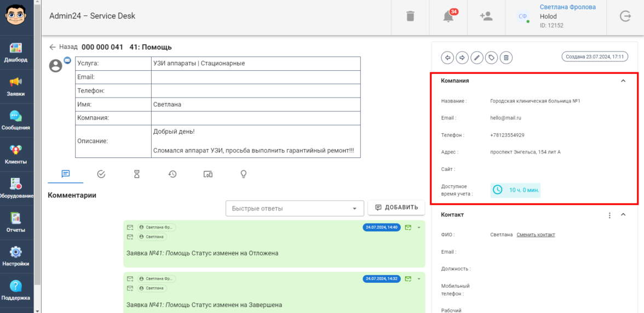This screenshot has height=313, width=644.
Task: Click the pencil edit ticket icon
Action: 477,57
